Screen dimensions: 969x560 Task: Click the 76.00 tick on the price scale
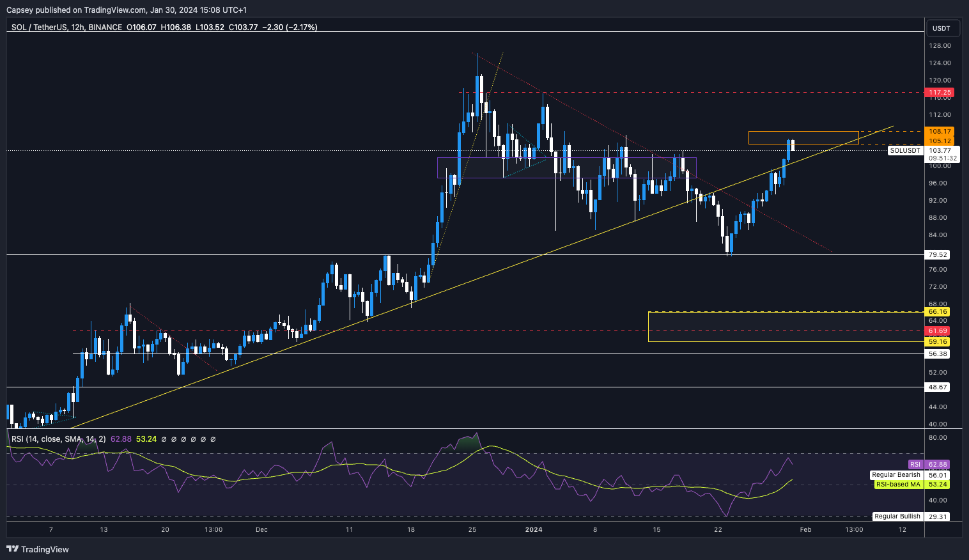pyautogui.click(x=938, y=270)
